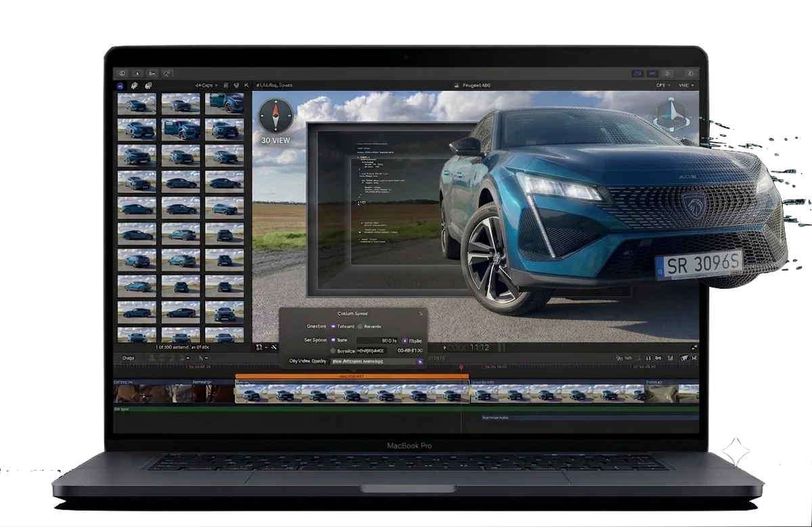Click the orange retime bar above the selected clip
The height and width of the screenshot is (527, 812).
[351, 375]
